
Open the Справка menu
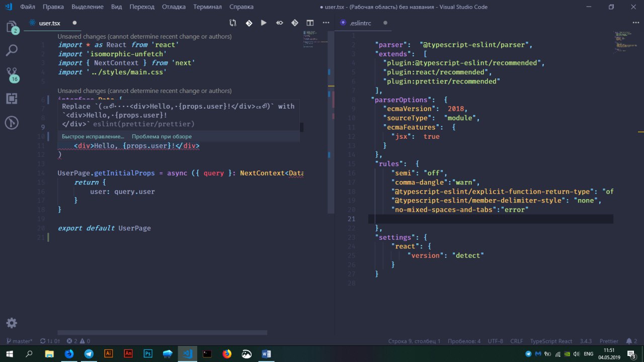point(242,7)
